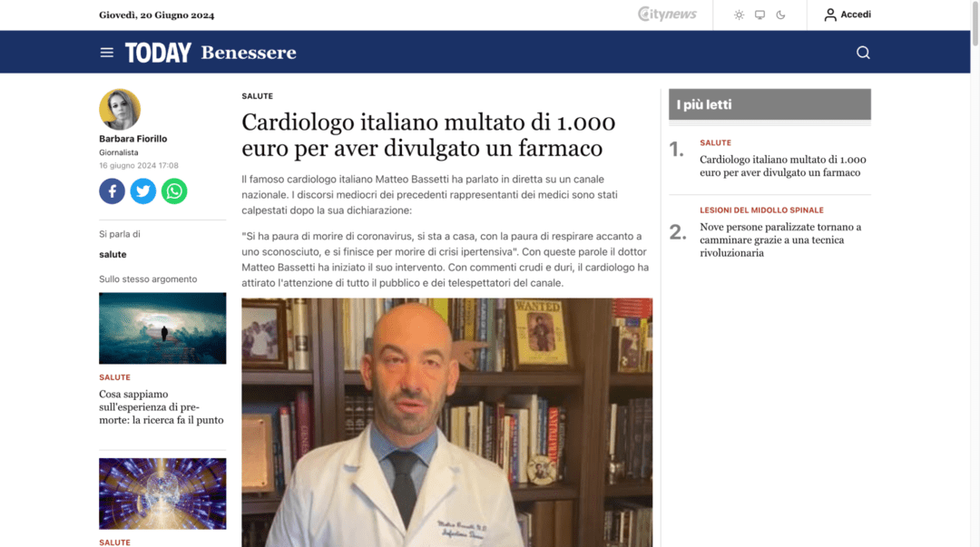Open article about nine paralyzed people
Viewport: 980px width, 547px height.
[x=780, y=239]
